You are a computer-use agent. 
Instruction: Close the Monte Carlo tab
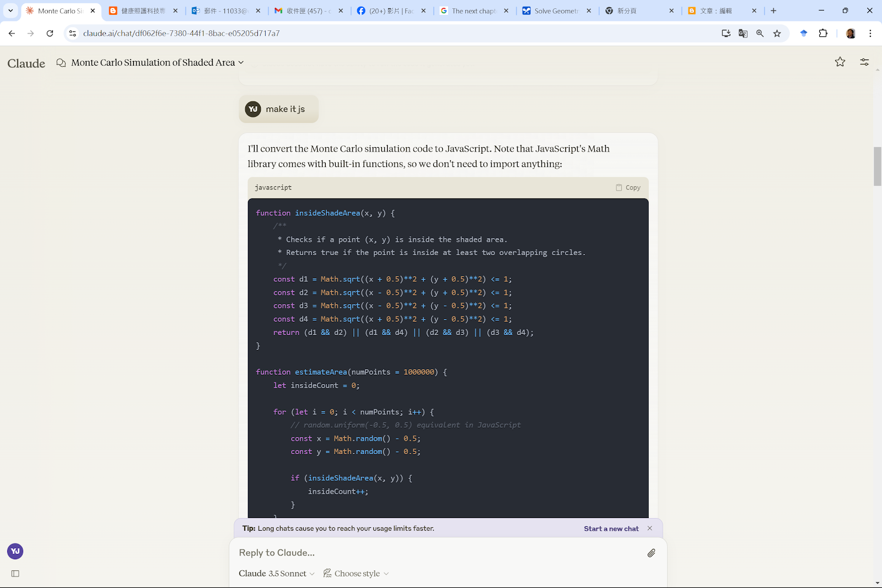93,10
